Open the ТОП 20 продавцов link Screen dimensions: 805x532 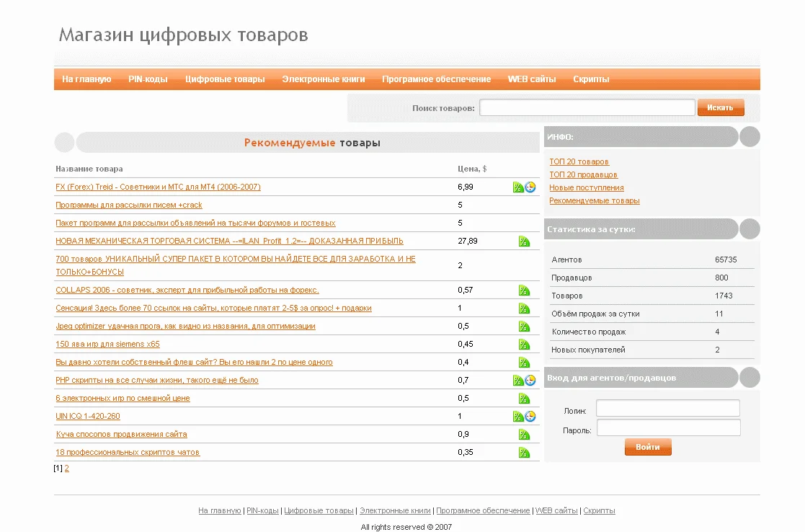tap(583, 174)
